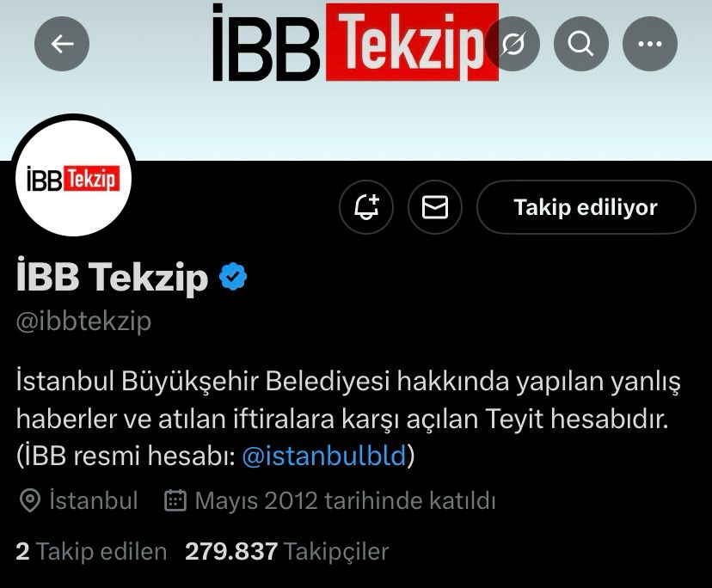
Task: Send a message via the envelope icon
Action: tap(435, 207)
